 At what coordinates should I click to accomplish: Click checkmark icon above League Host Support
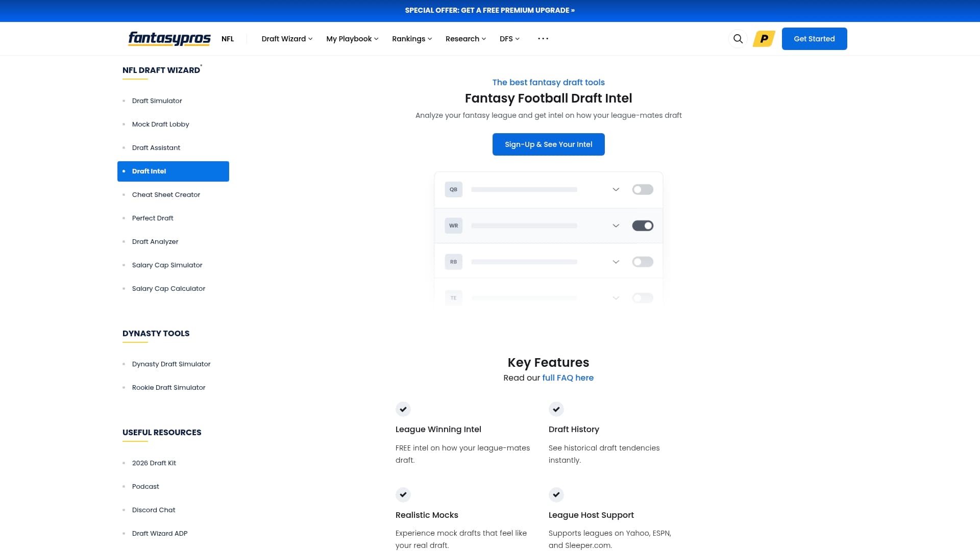pos(556,495)
